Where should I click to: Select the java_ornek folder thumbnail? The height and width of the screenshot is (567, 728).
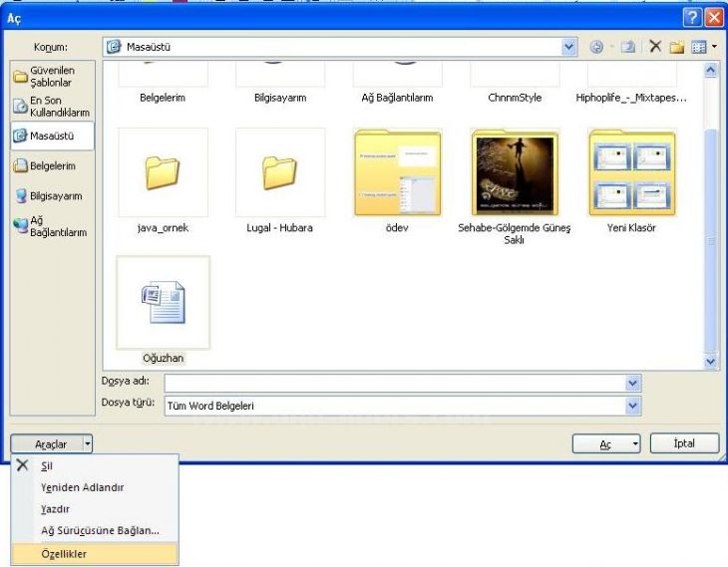click(x=163, y=172)
